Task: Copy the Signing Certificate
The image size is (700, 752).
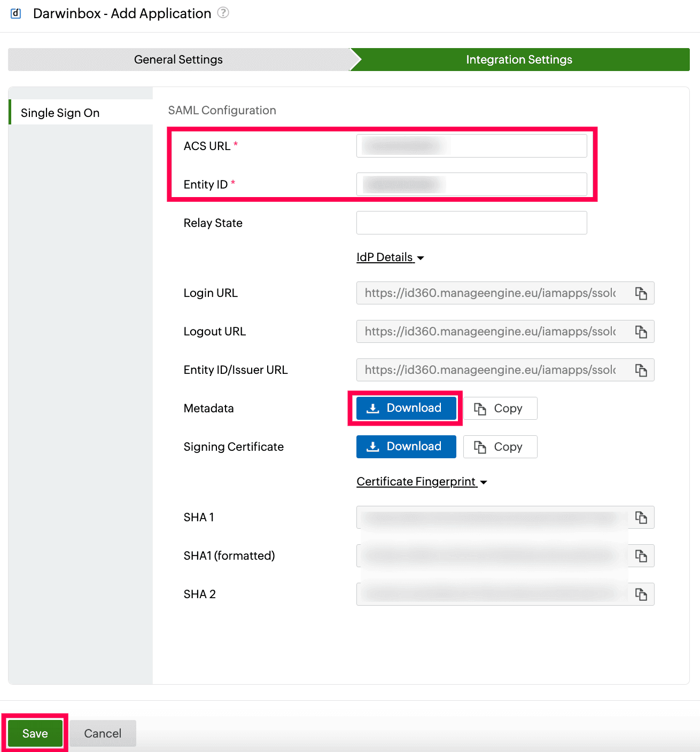Action: point(500,447)
